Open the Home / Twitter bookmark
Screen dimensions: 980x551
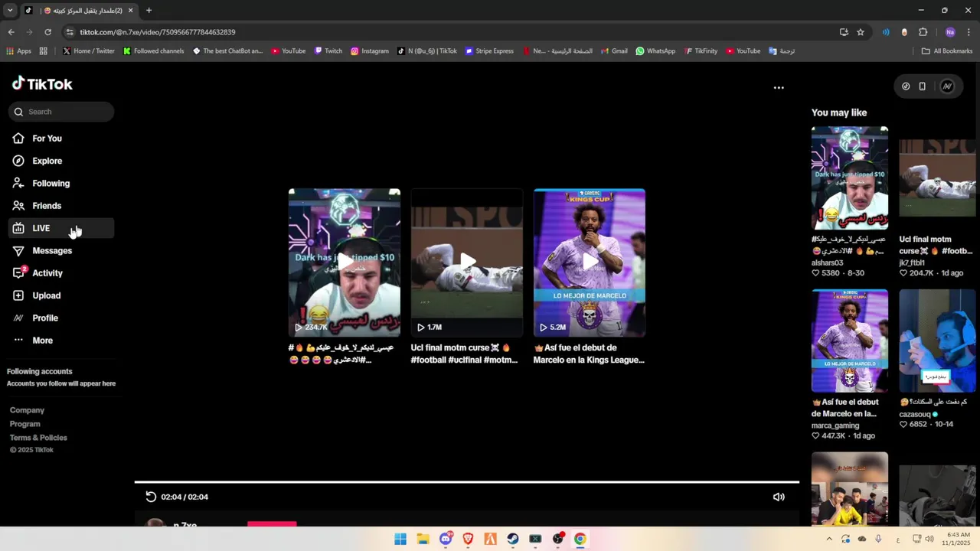tap(88, 51)
